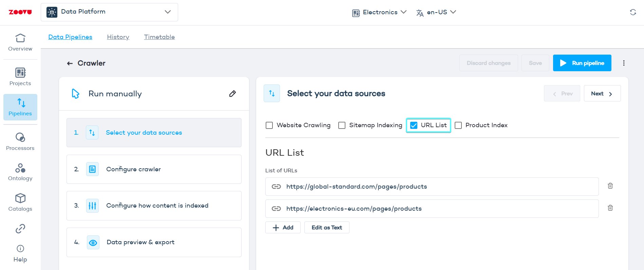Delete the global-standard.com URL entry
Viewport: 644px width, 270px height.
click(x=610, y=186)
